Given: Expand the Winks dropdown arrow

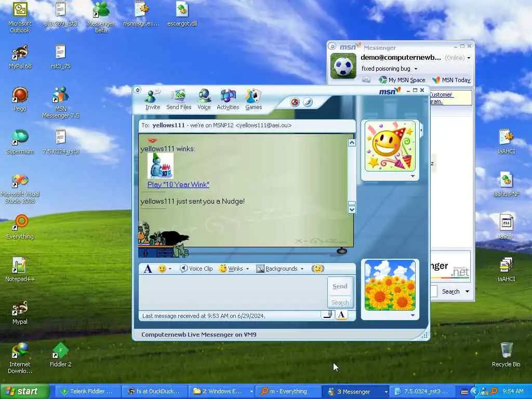Looking at the screenshot, I should (247, 269).
